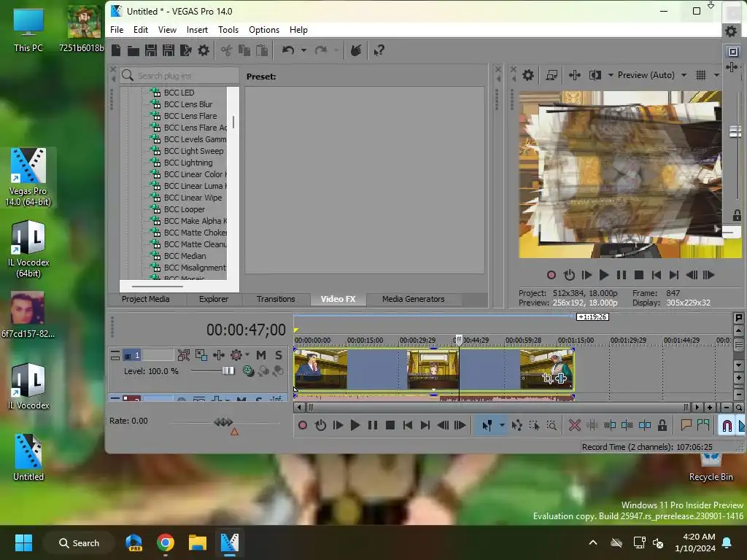747x560 pixels.
Task: Open Video Output FX in preview toolbar
Action: point(575,75)
